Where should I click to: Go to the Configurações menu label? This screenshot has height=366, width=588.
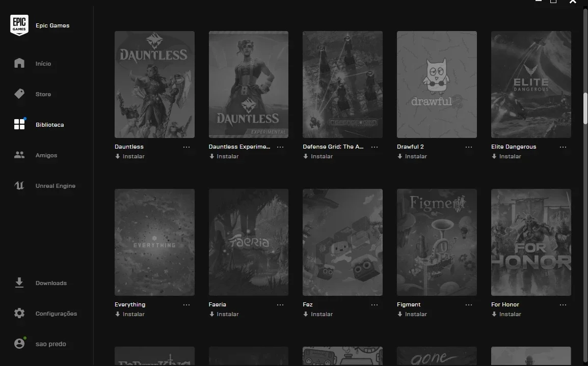(56, 314)
